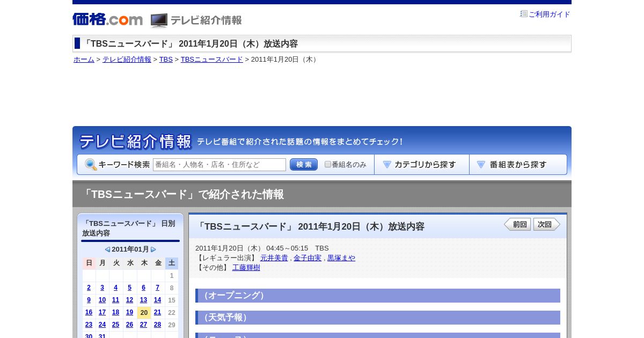Screen dimensions: 644x338
Task: Select calendar date 7
Action: click(157, 288)
